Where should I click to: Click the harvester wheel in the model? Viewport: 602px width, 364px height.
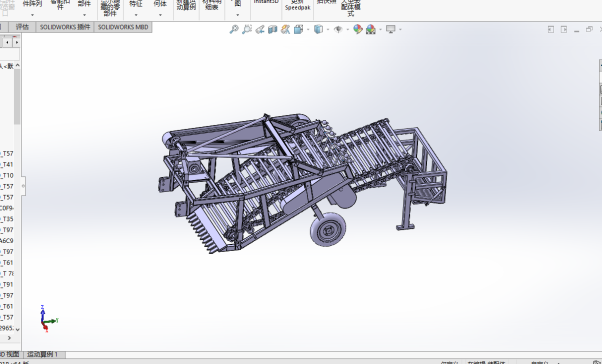tap(328, 229)
